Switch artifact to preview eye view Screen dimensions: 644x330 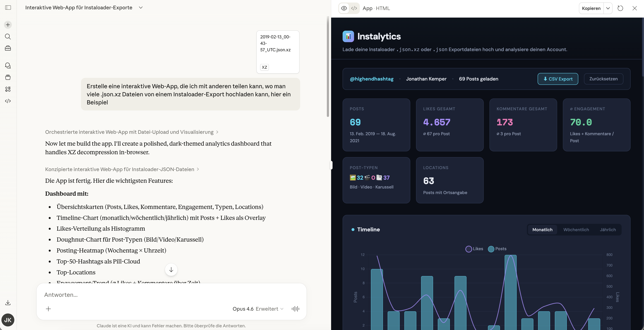344,8
